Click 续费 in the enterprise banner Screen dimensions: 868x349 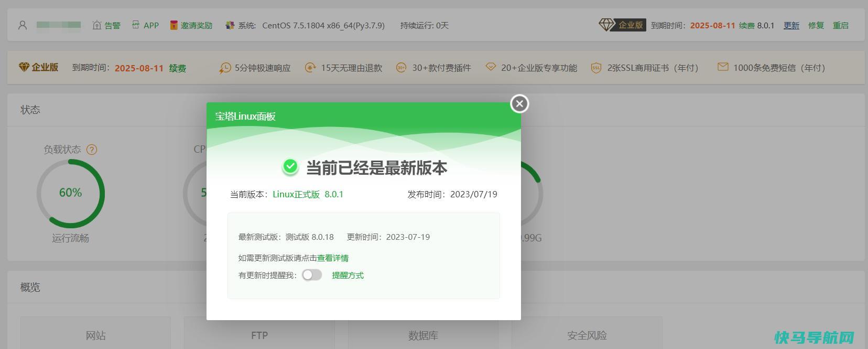(178, 68)
